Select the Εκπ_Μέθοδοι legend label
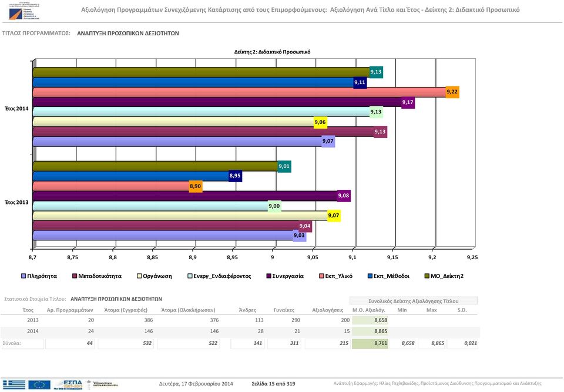 tap(391, 276)
